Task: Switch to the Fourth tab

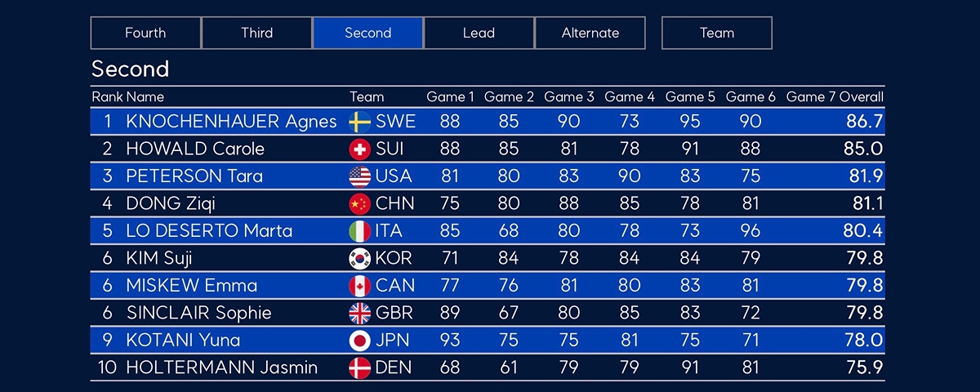Action: click(145, 33)
